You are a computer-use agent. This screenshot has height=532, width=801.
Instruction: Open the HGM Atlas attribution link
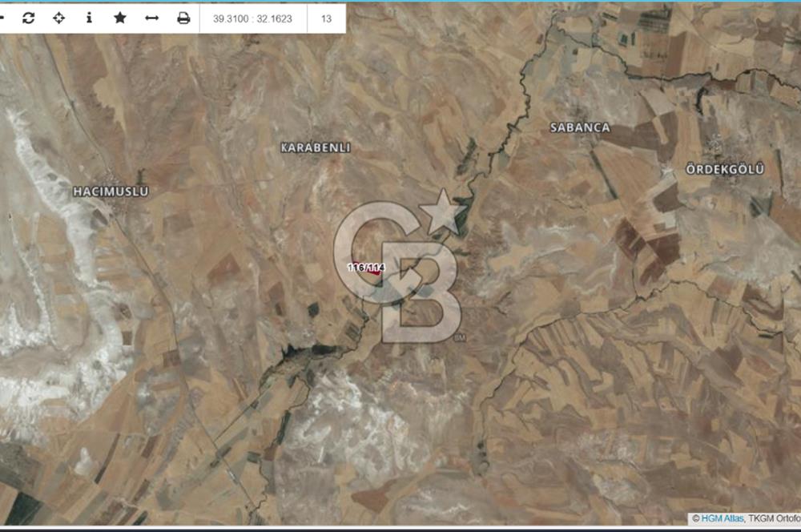click(x=722, y=518)
